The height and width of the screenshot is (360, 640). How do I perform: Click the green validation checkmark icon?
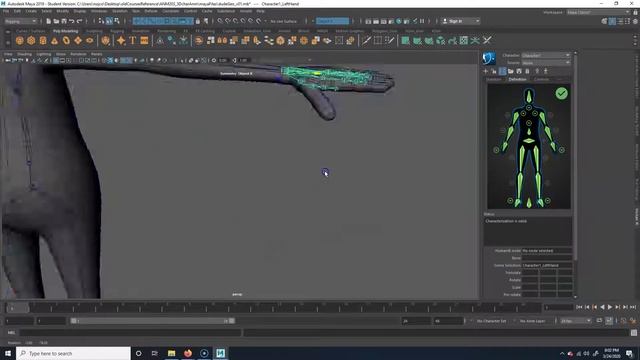(562, 93)
